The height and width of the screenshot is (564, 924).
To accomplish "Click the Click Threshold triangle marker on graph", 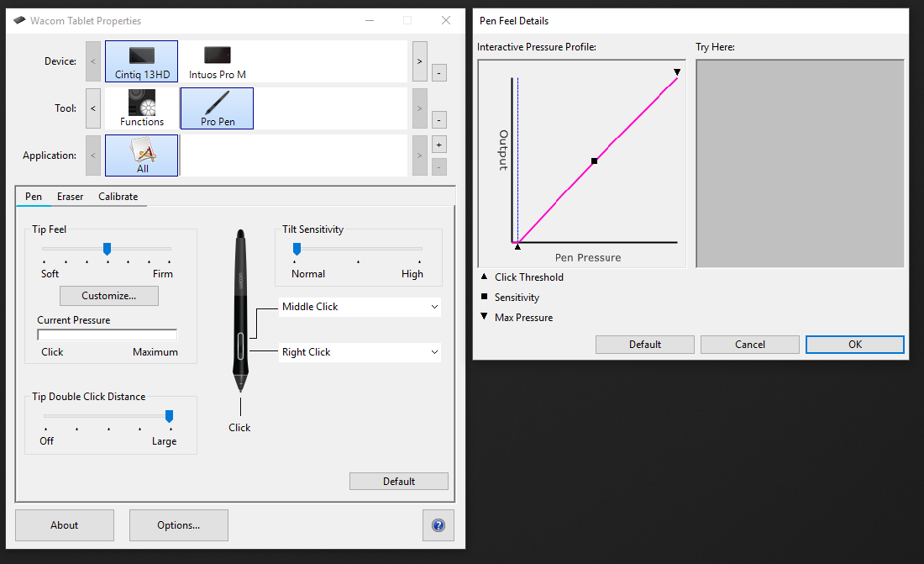I will pyautogui.click(x=517, y=246).
